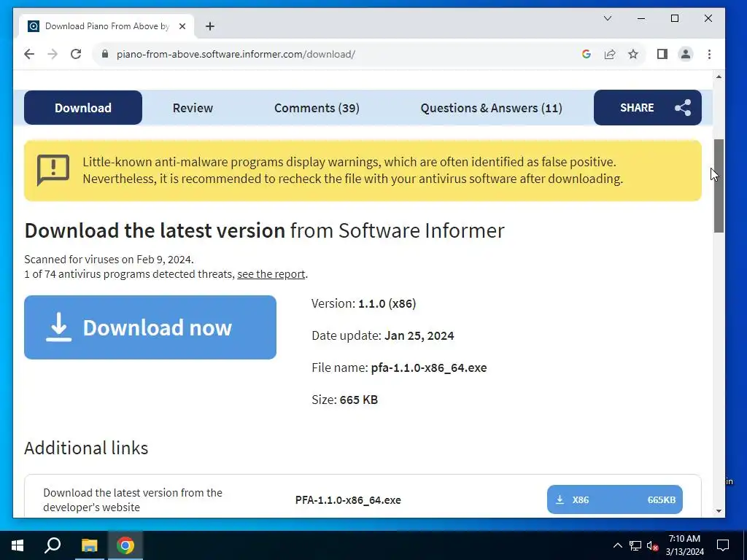The image size is (747, 560).
Task: Open File Explorer from the taskbar
Action: tap(89, 545)
